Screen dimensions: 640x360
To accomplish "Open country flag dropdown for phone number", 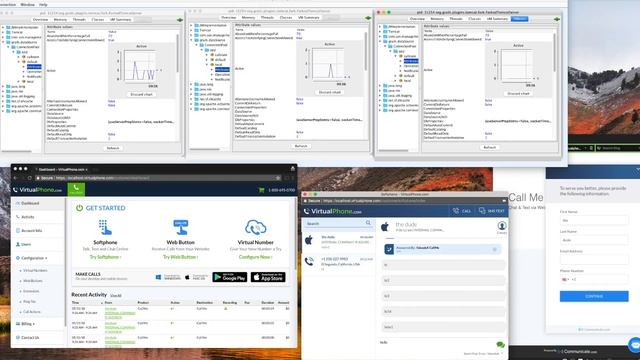I will [x=565, y=280].
